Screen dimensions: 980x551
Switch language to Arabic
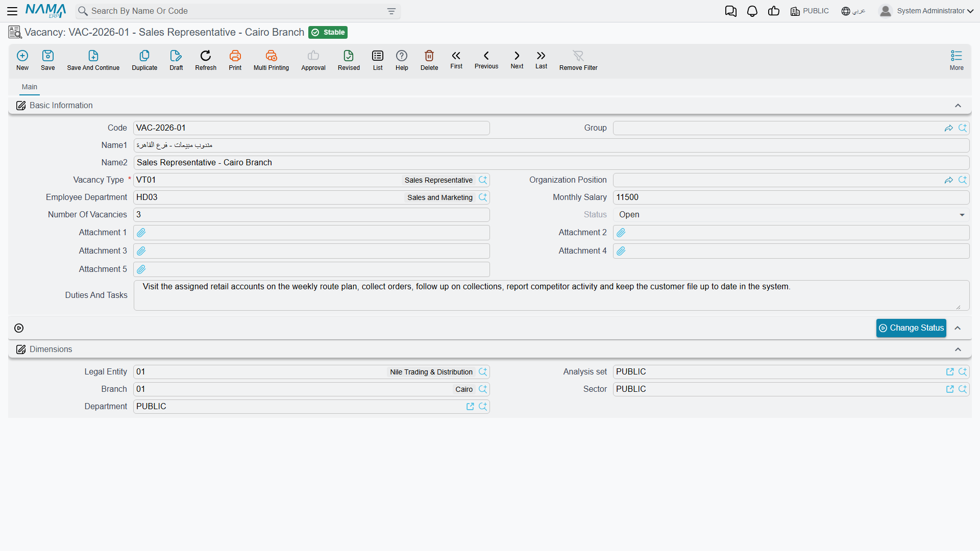pyautogui.click(x=853, y=11)
